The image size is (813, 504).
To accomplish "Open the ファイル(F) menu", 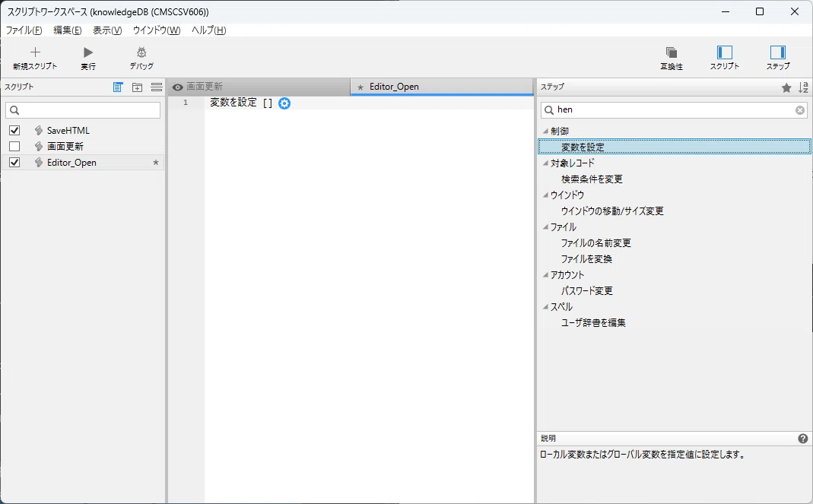I will tap(24, 30).
